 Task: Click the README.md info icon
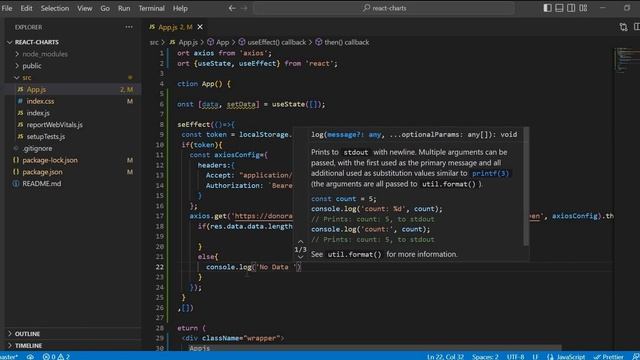[16, 184]
